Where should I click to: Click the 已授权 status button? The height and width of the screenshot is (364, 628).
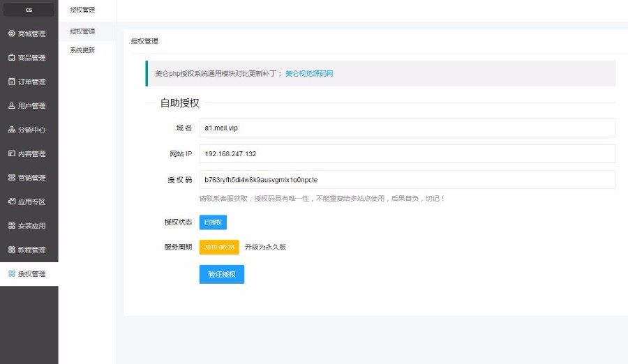213,222
